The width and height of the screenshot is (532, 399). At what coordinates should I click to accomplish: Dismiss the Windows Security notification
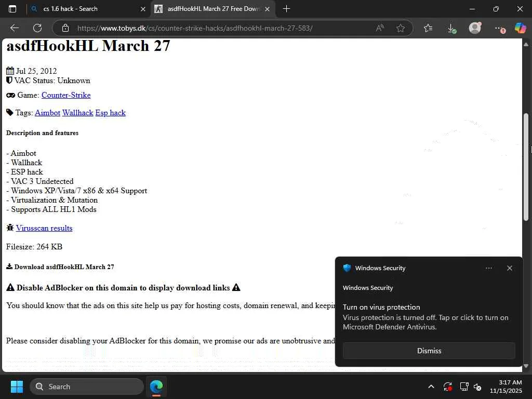(429, 351)
